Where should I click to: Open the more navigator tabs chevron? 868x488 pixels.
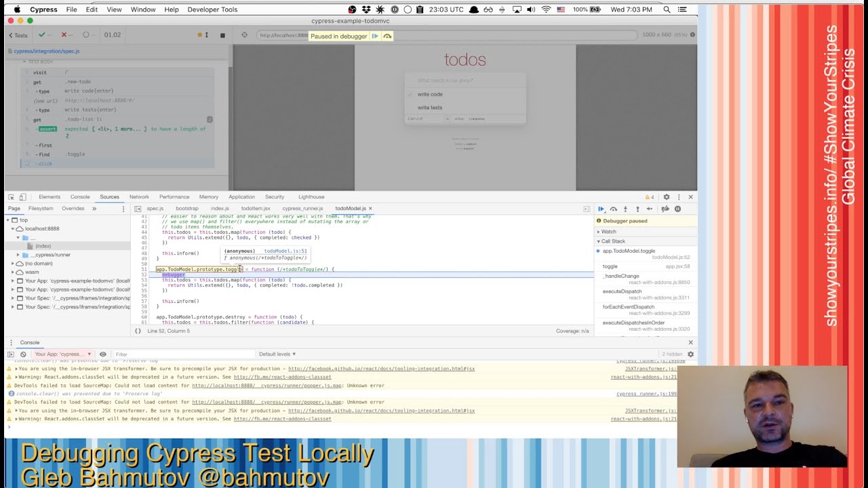click(94, 209)
